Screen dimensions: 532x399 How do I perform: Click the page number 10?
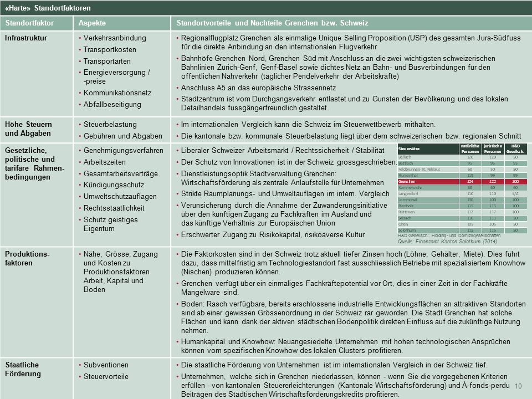[518, 386]
